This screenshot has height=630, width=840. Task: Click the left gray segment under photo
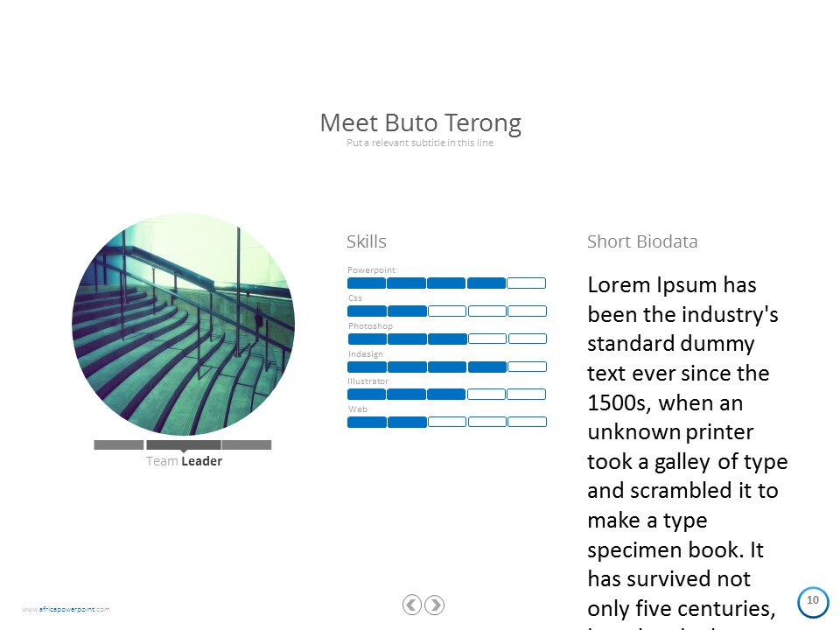(x=118, y=444)
